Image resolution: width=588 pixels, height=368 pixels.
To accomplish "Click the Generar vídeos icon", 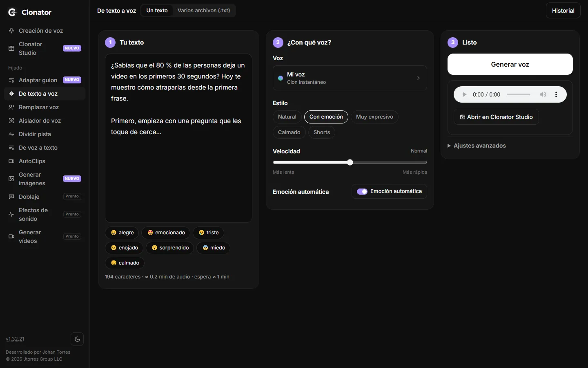I will point(11,236).
